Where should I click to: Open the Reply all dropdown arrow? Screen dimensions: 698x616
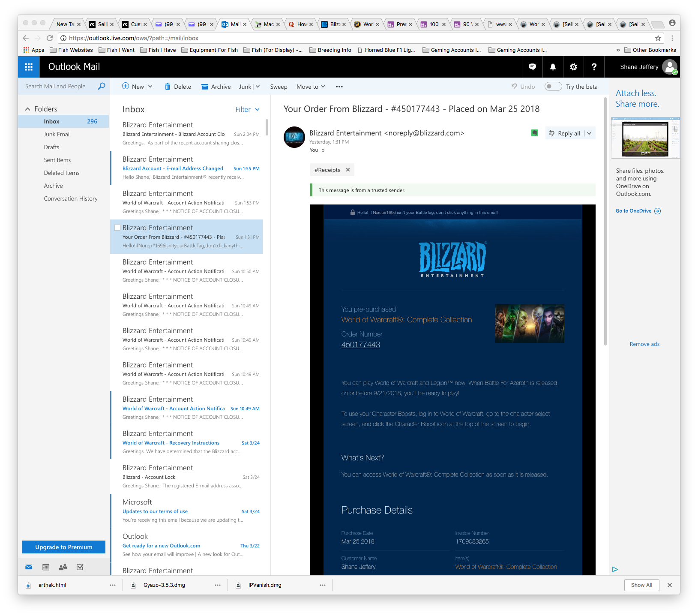tap(589, 133)
